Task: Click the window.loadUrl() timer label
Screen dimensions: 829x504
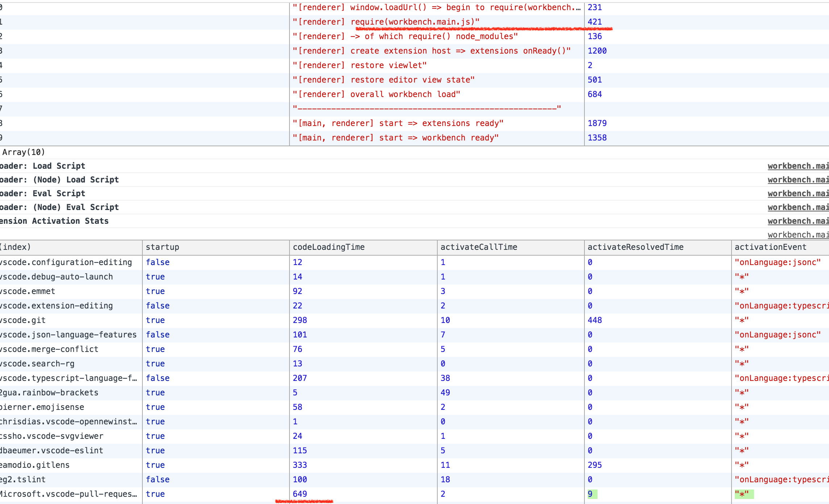Action: pyautogui.click(x=437, y=8)
